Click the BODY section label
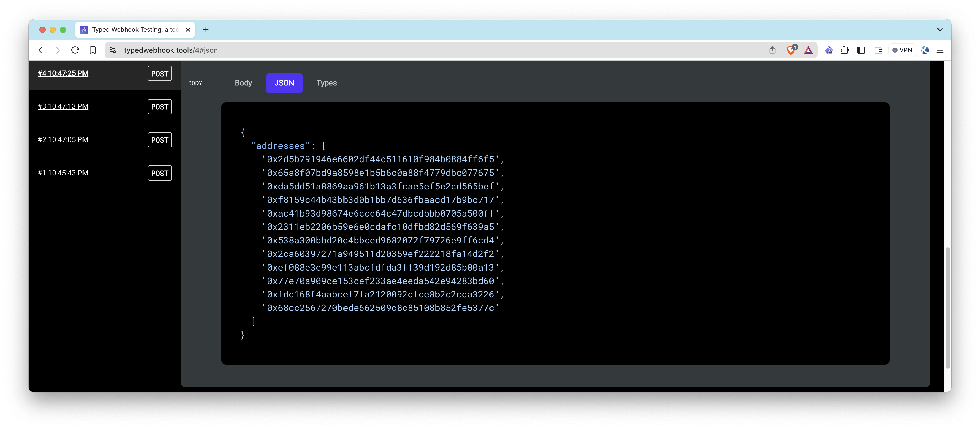Viewport: 980px width, 430px height. pyautogui.click(x=195, y=83)
